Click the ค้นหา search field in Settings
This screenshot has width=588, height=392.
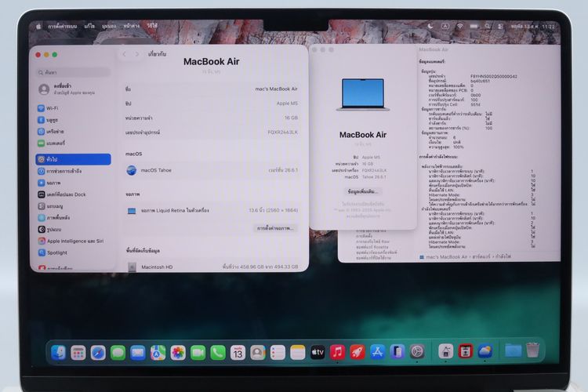[73, 72]
